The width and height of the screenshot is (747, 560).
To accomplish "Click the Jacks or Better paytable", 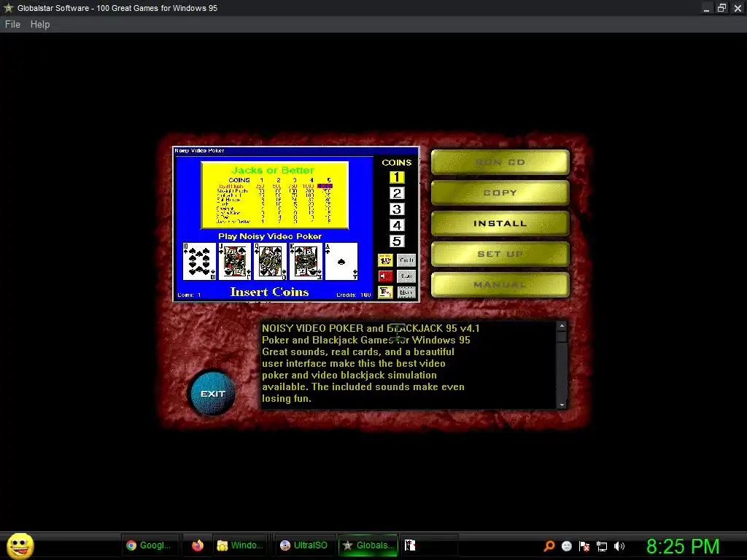I will 275,195.
